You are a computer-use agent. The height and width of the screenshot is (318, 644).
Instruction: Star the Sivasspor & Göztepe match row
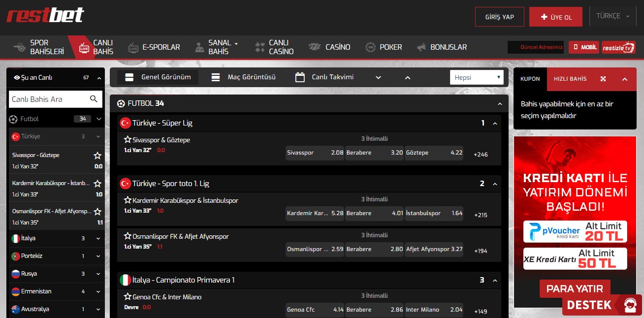pos(128,140)
